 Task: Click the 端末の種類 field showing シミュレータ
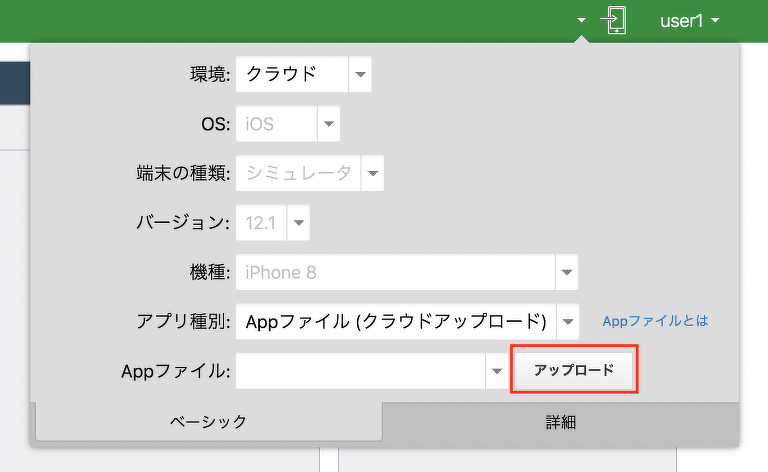tap(298, 173)
